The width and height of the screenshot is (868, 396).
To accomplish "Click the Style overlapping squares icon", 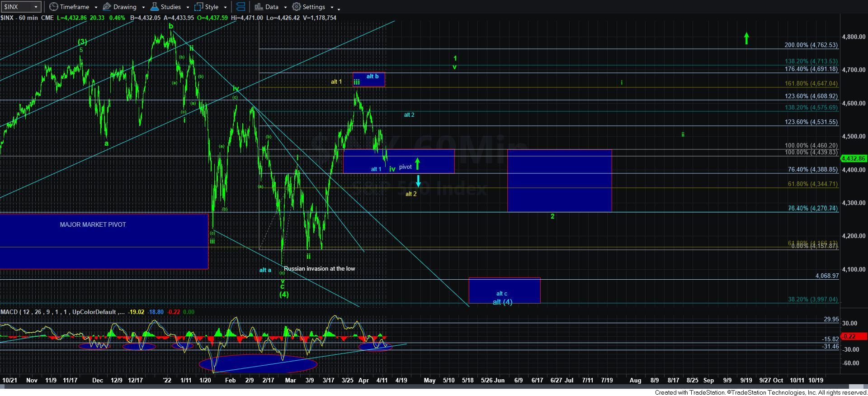I will (198, 7).
